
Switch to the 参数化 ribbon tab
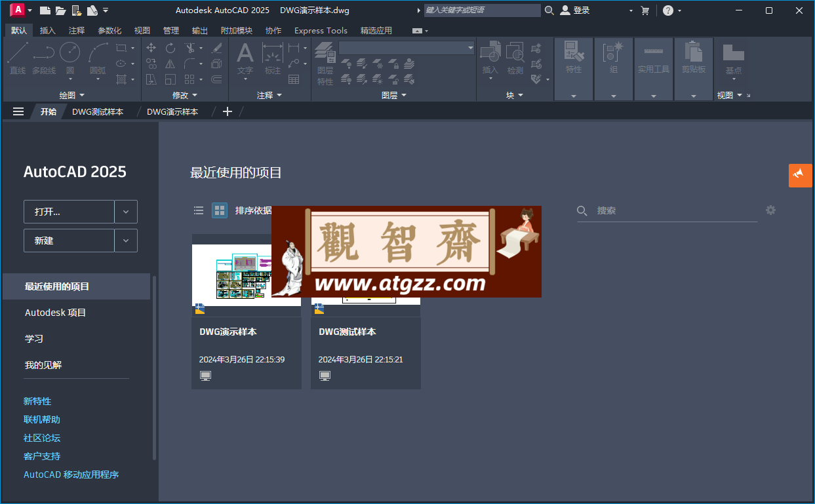[109, 31]
